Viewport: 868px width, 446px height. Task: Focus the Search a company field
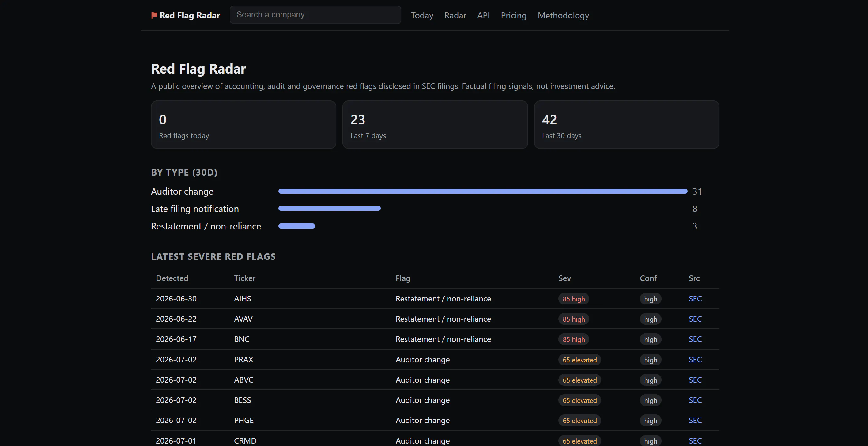[315, 15]
